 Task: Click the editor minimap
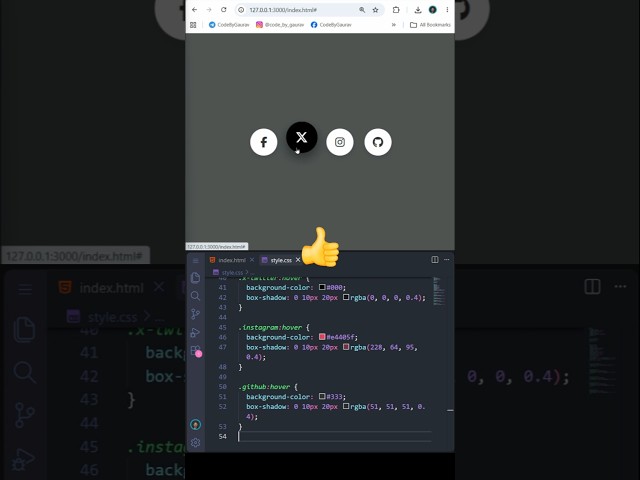[439, 291]
